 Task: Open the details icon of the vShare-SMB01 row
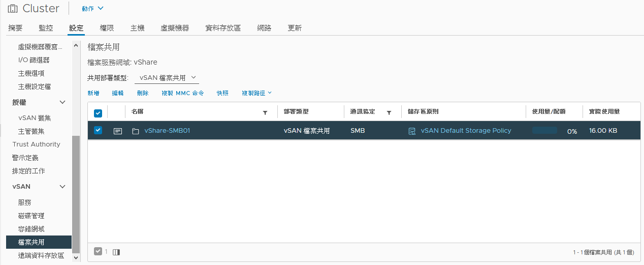(118, 131)
